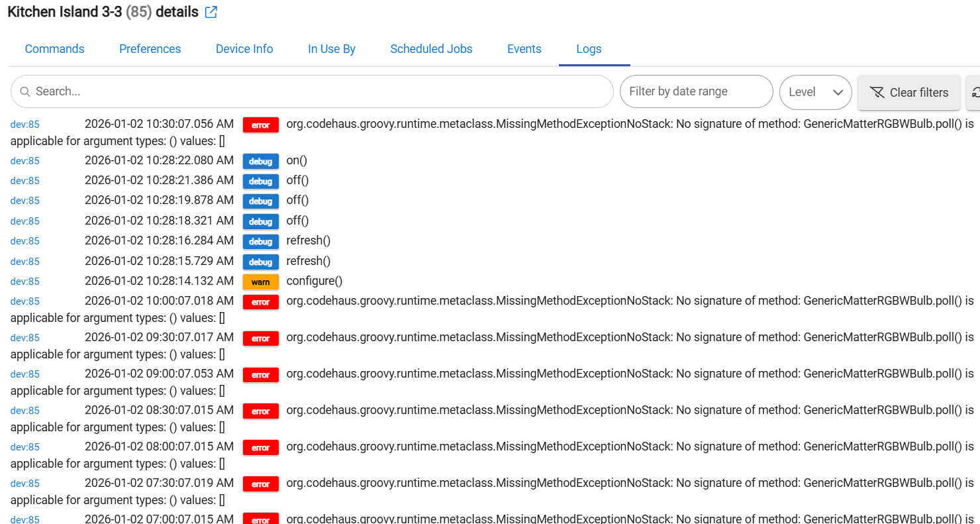Click the refresh icon beside Clear filters
The width and height of the screenshot is (980, 524).
coord(975,93)
